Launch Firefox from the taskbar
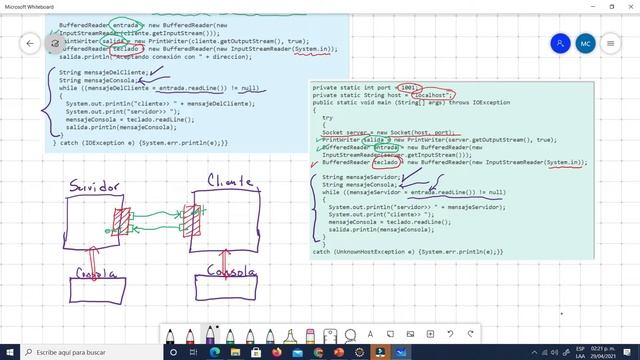Screen dimensions: 640x360 click(x=277, y=352)
